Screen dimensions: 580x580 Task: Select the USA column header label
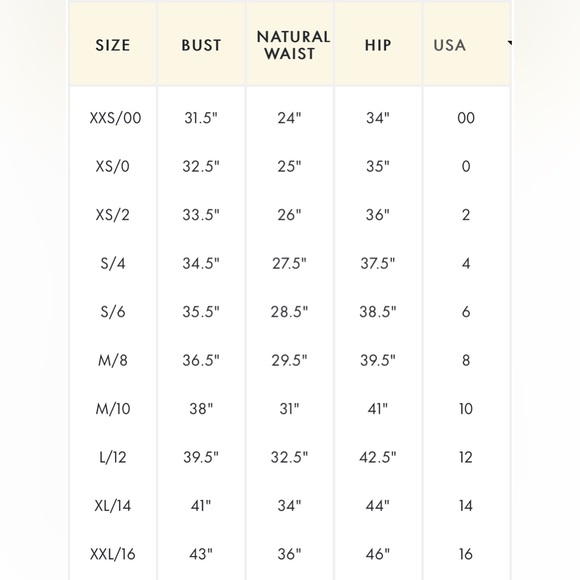coord(449,45)
